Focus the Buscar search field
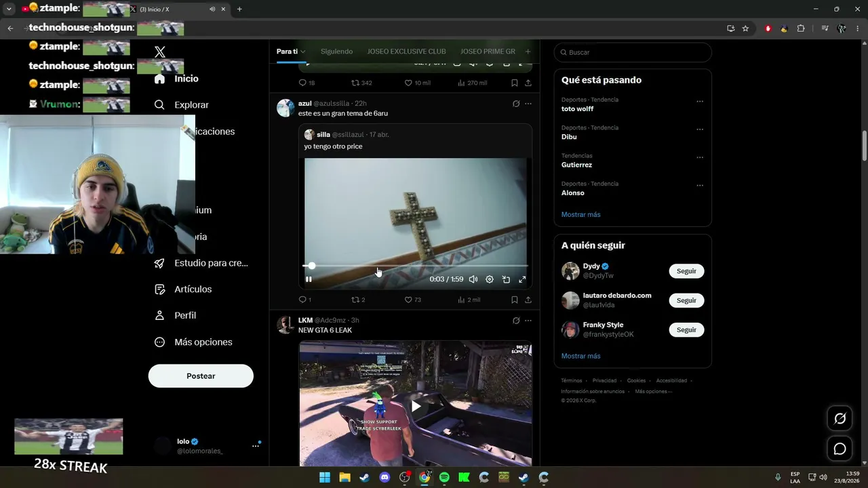Image resolution: width=868 pixels, height=488 pixels. coord(633,52)
